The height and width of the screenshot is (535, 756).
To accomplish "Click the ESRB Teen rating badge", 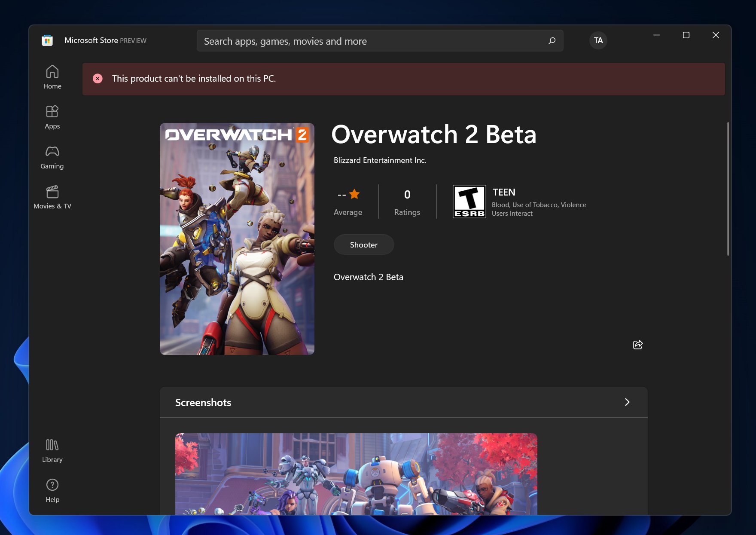I will tap(469, 202).
